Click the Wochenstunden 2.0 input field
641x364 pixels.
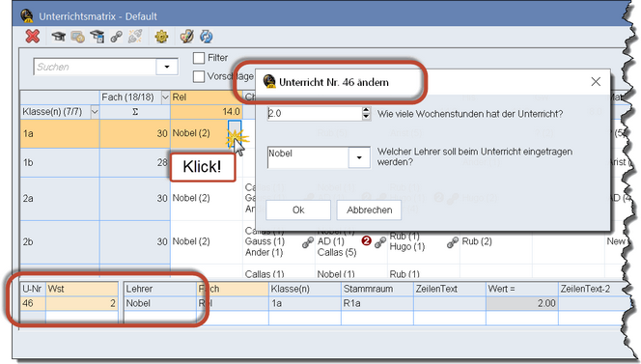pos(315,113)
